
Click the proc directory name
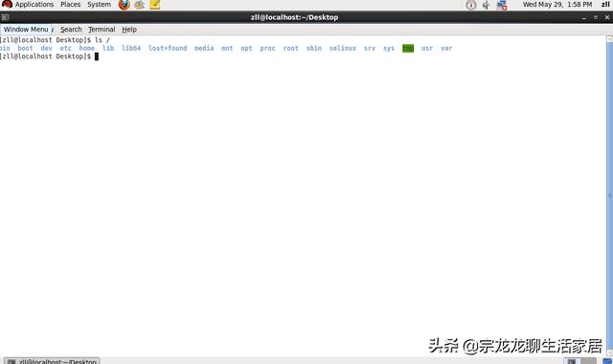pos(267,48)
